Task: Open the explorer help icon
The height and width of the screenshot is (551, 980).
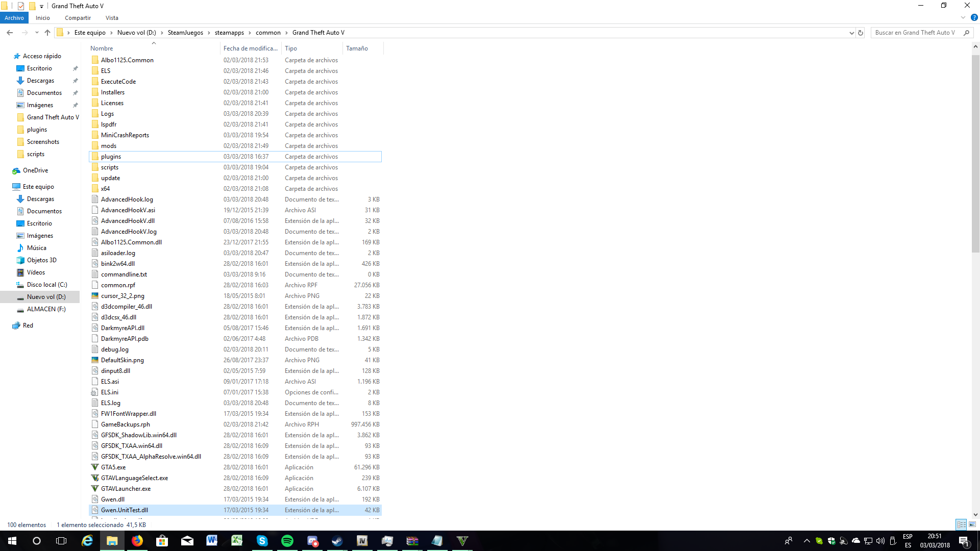Action: (x=974, y=17)
